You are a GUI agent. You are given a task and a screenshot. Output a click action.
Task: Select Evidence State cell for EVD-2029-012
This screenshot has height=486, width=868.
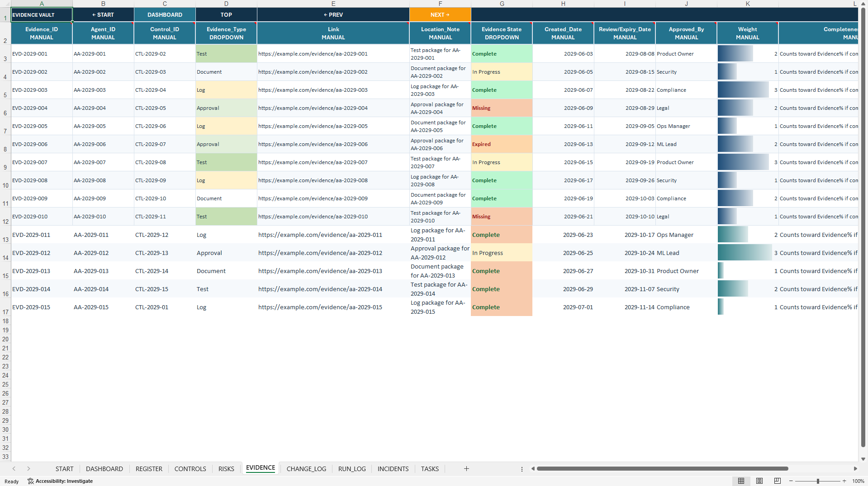(502, 253)
